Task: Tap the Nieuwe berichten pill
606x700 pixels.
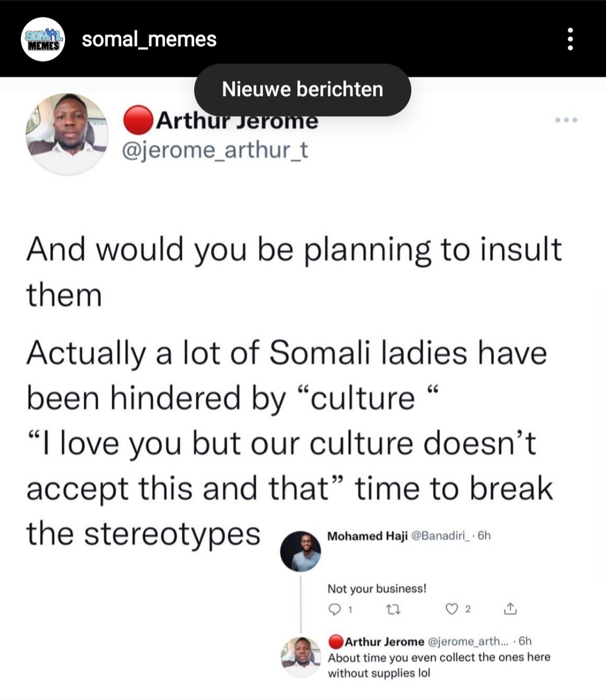Action: click(x=302, y=90)
